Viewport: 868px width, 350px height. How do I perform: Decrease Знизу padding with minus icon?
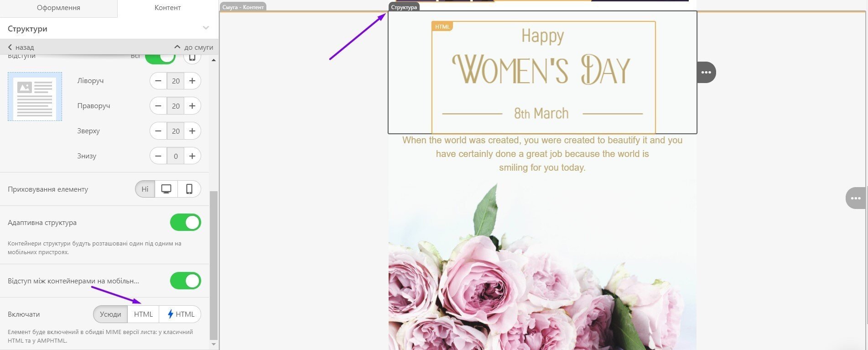[158, 156]
